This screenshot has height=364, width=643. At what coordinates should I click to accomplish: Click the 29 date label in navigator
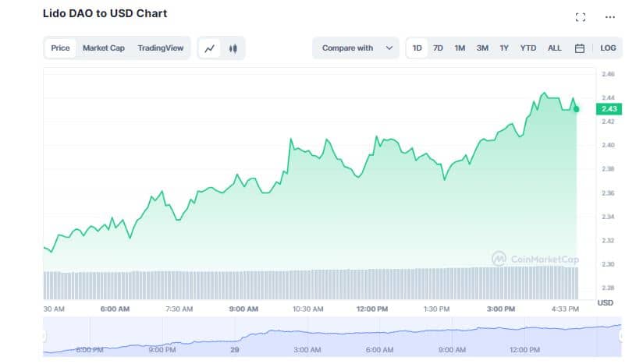pyautogui.click(x=235, y=350)
